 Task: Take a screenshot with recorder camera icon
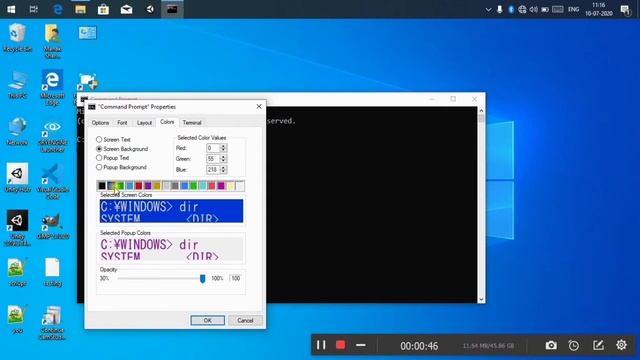551,345
